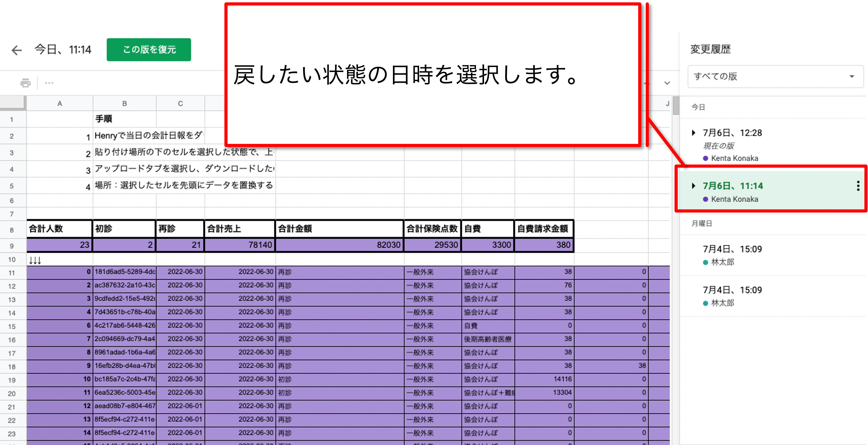This screenshot has height=445, width=868.
Task: Click cell with value 29530
Action: coord(433,245)
